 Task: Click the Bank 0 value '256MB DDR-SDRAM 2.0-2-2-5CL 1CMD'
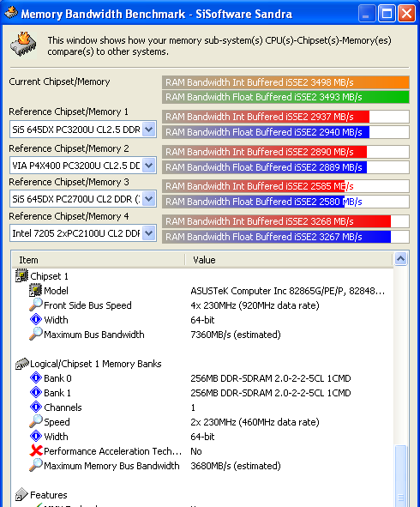[x=270, y=378]
